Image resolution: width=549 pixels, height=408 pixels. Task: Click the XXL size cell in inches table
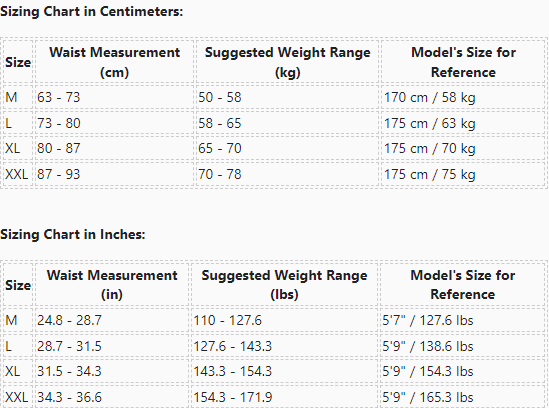point(18,397)
